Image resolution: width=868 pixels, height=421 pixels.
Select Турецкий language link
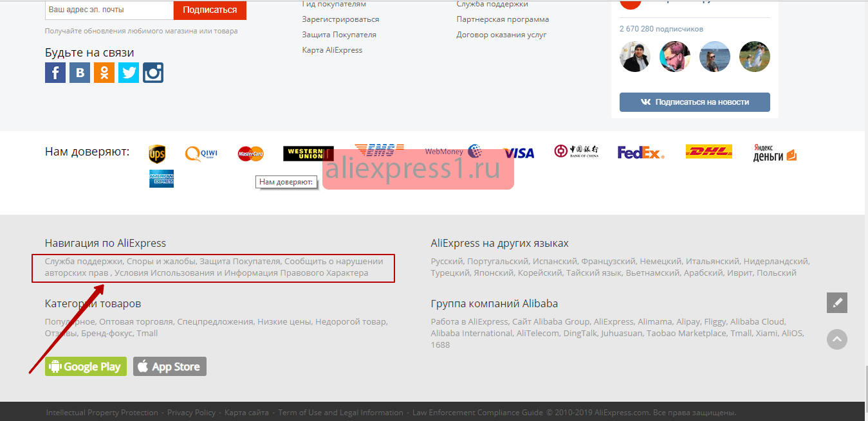tap(450, 273)
